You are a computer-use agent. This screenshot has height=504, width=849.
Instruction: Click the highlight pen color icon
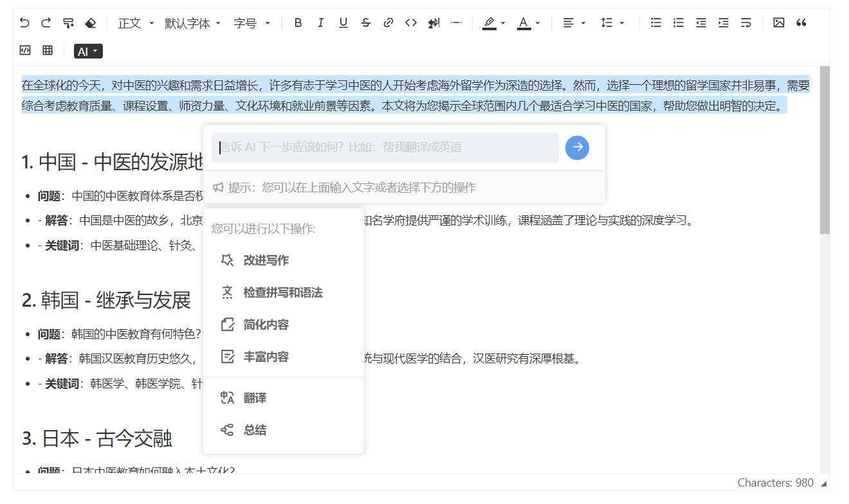coord(489,23)
